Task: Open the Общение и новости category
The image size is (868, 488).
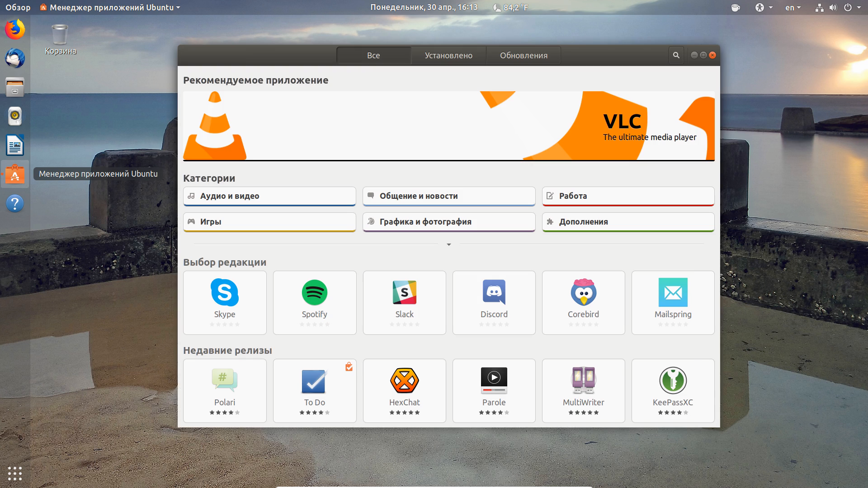Action: [449, 196]
